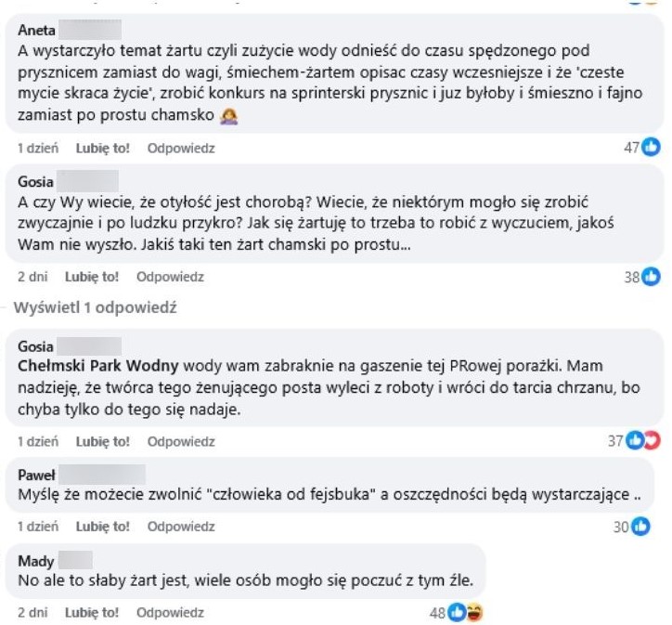Open Aneta's profile name link
Image resolution: width=672 pixels, height=625 pixels.
tap(37, 30)
